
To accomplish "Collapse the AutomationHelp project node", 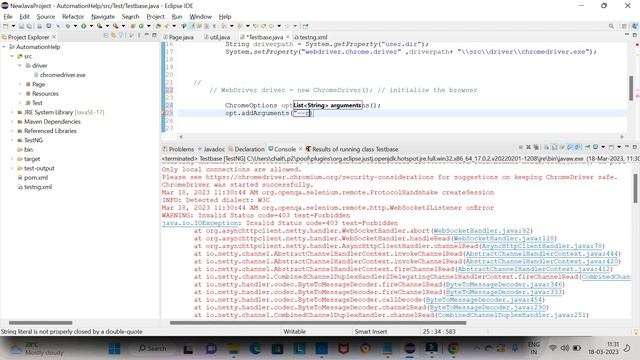I will [4, 47].
